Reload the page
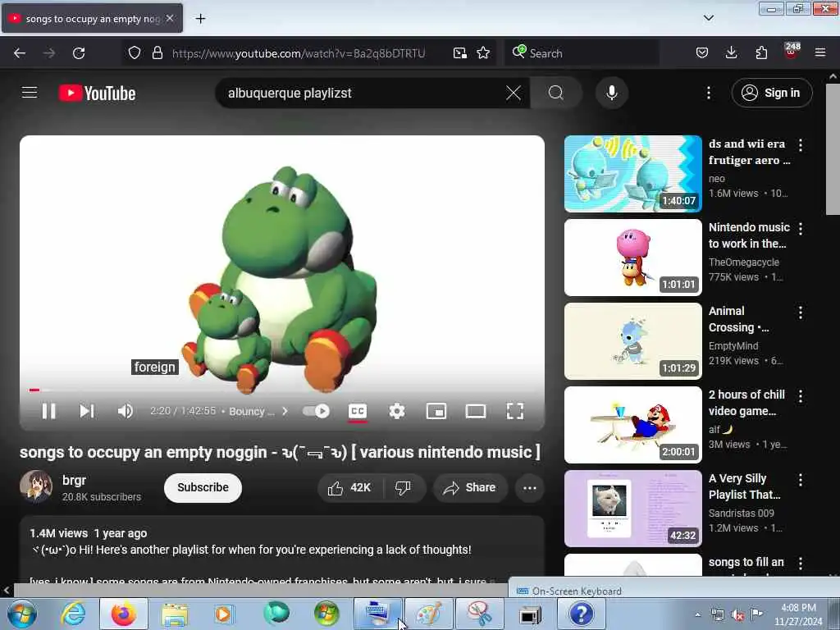This screenshot has width=840, height=630. [x=79, y=53]
